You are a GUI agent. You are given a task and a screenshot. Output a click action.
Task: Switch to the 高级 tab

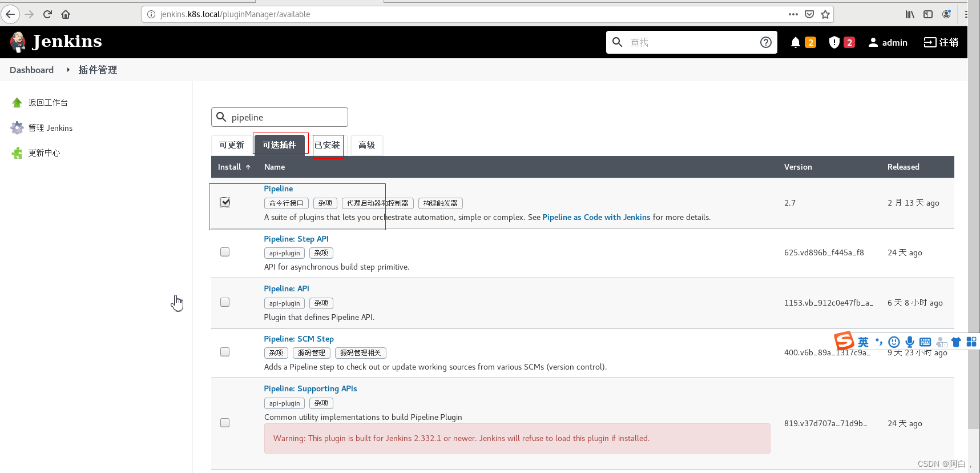pos(366,145)
